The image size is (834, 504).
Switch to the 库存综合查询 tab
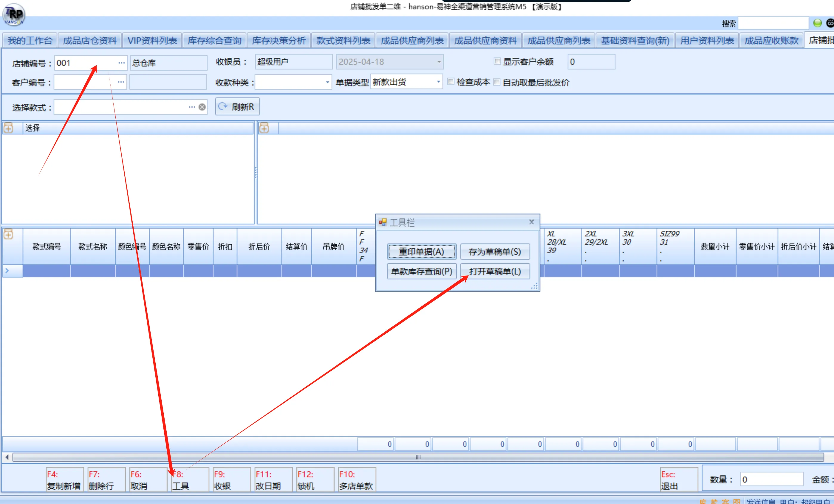point(214,40)
